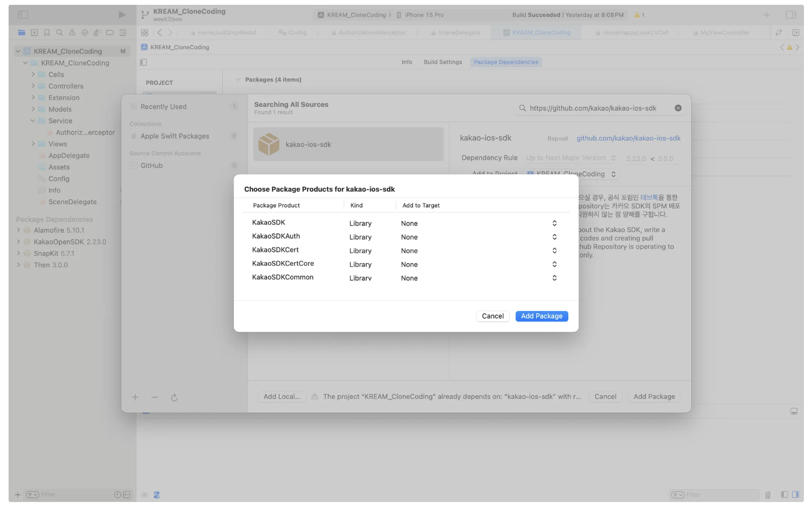This screenshot has width=812, height=509.
Task: Select GitHub source control account
Action: [184, 166]
